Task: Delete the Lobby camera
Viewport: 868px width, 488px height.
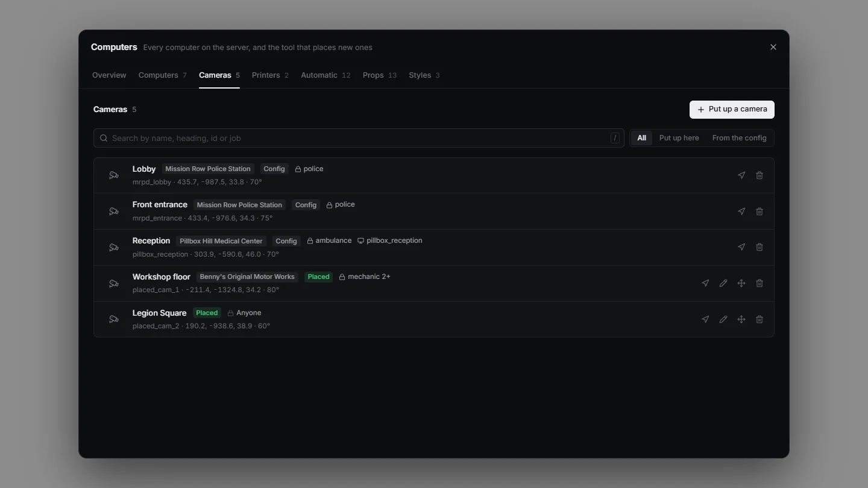Action: 759,175
